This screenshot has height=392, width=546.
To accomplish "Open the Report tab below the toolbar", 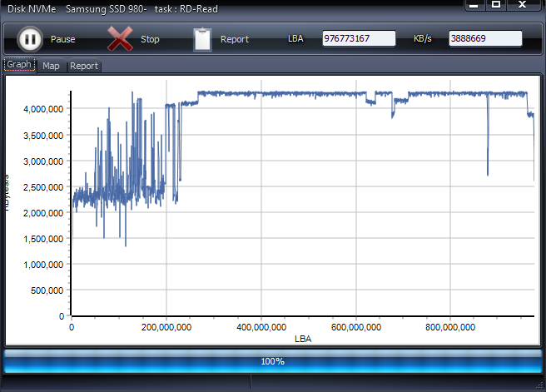I will click(x=84, y=66).
